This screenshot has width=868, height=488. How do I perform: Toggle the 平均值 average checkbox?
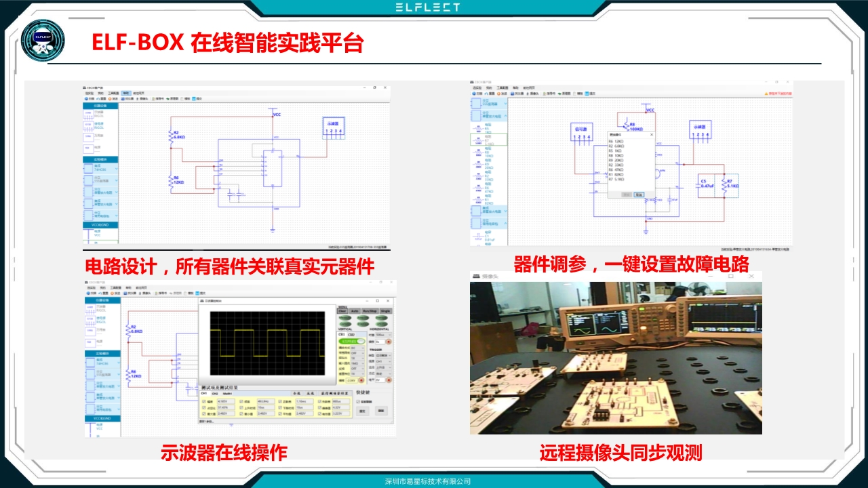point(280,413)
